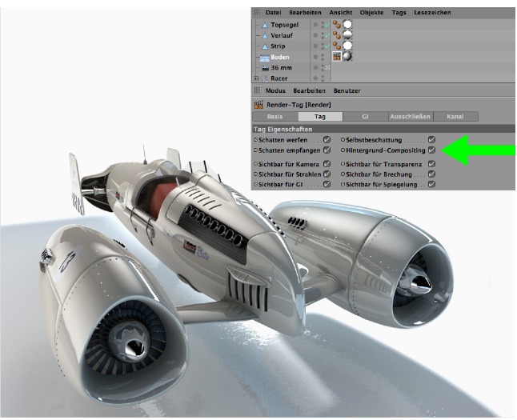This screenshot has height=420, width=517.
Task: Select the Verlauf orange dots tag
Action: 336,34
